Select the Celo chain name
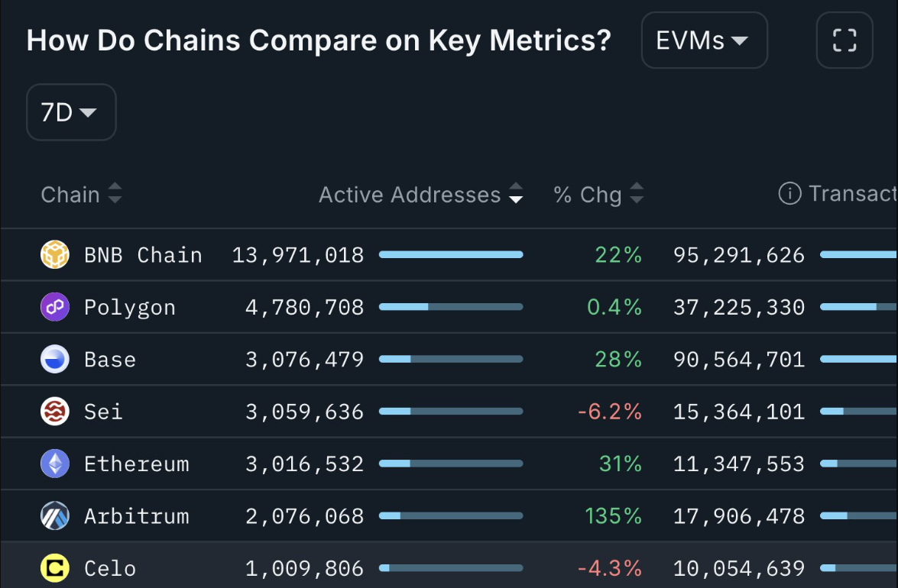Image resolution: width=898 pixels, height=588 pixels. pyautogui.click(x=110, y=568)
